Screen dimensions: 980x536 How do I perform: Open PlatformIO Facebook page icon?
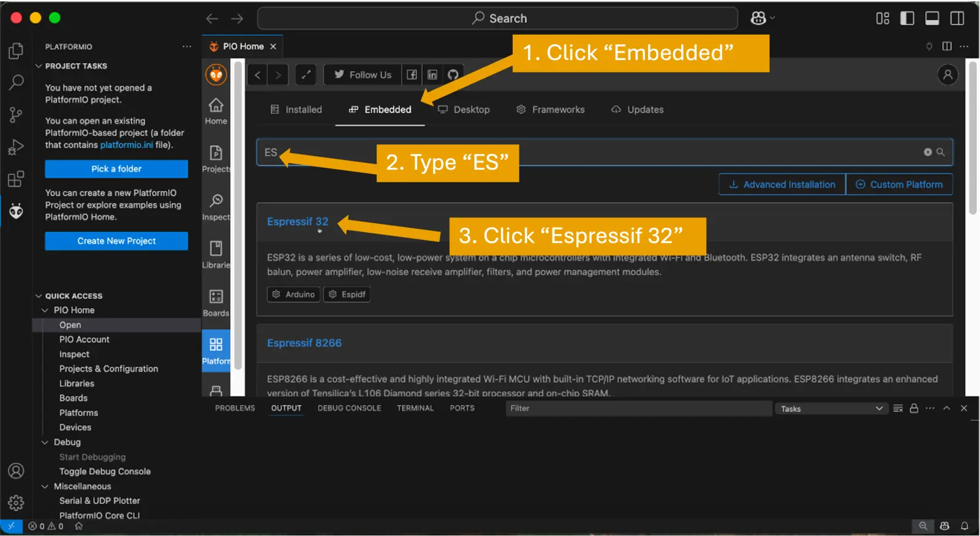tap(412, 75)
